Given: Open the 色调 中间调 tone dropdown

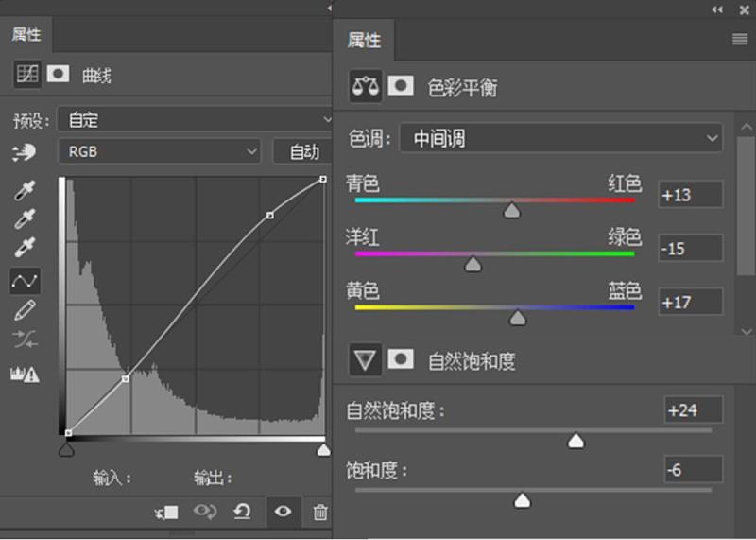Looking at the screenshot, I should pos(560,138).
